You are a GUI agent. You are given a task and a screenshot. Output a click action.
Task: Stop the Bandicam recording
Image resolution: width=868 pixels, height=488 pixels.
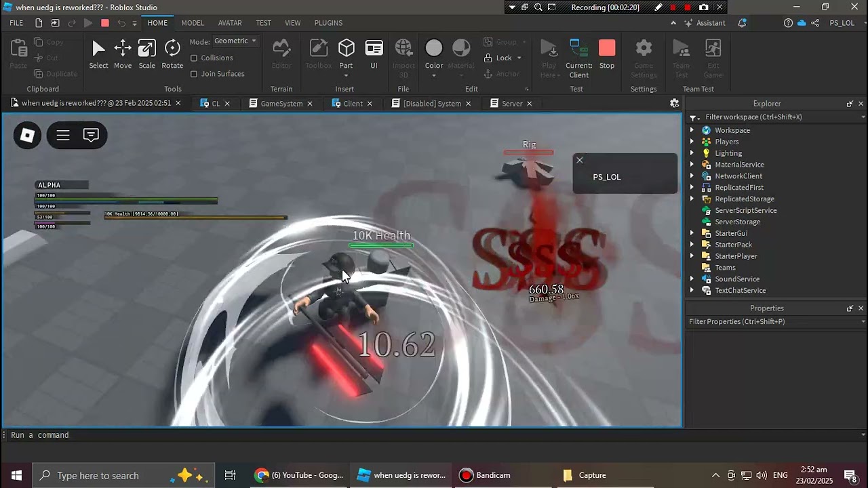coord(688,7)
